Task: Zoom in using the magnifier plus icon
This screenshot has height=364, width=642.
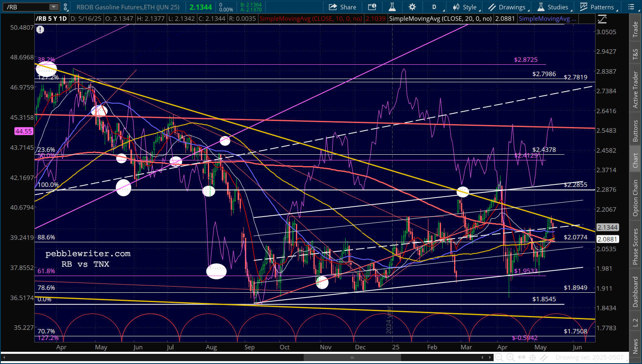Action: click(510, 357)
